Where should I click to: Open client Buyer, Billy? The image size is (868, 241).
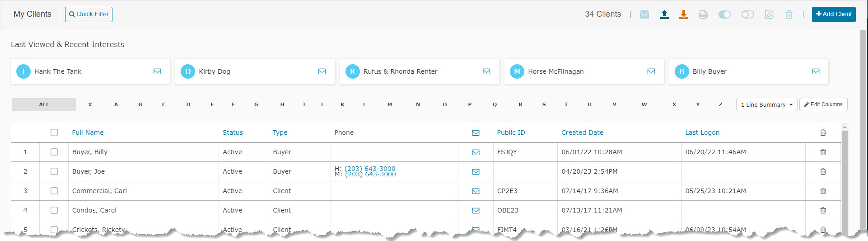(x=90, y=152)
